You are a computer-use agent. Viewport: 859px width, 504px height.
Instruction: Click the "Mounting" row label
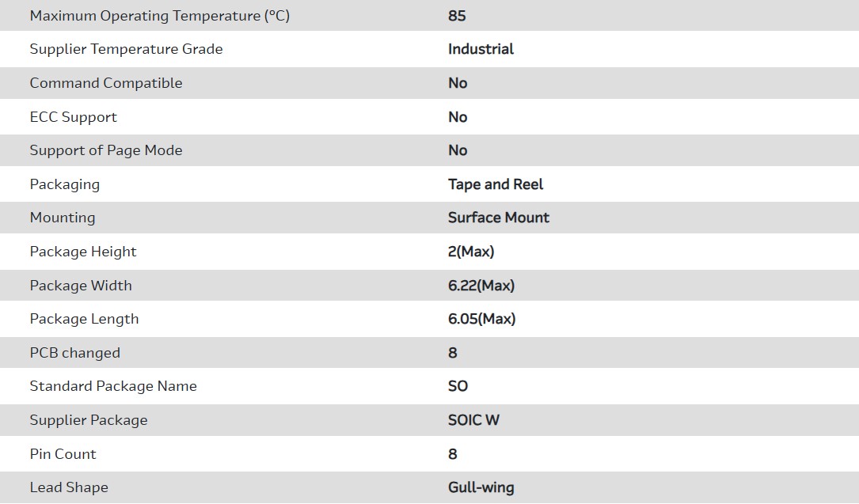pos(63,218)
